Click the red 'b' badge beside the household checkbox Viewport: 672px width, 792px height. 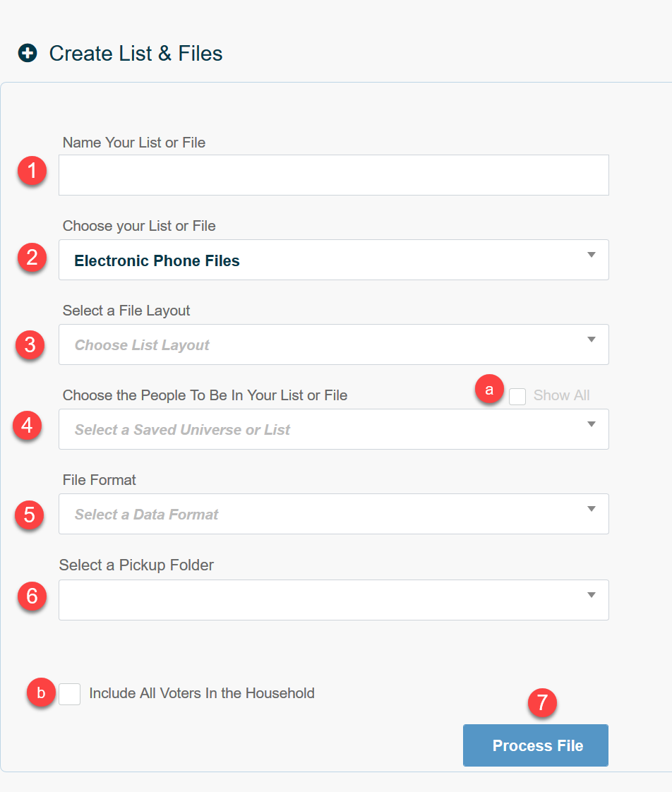[x=41, y=693]
